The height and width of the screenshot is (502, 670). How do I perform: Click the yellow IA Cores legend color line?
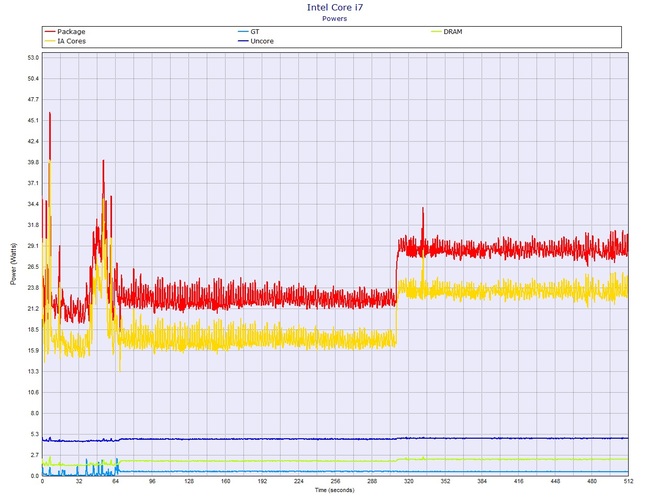[50, 41]
